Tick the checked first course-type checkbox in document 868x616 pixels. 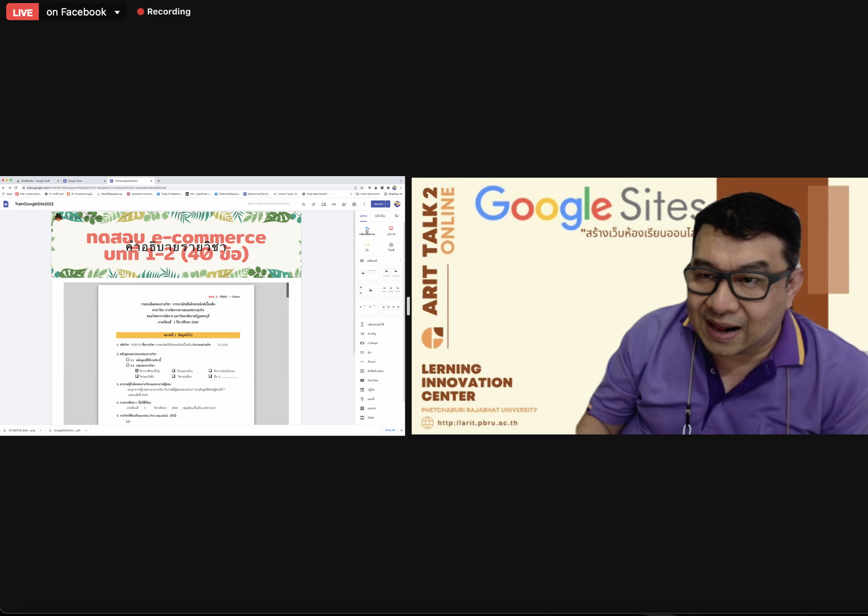pos(137,371)
